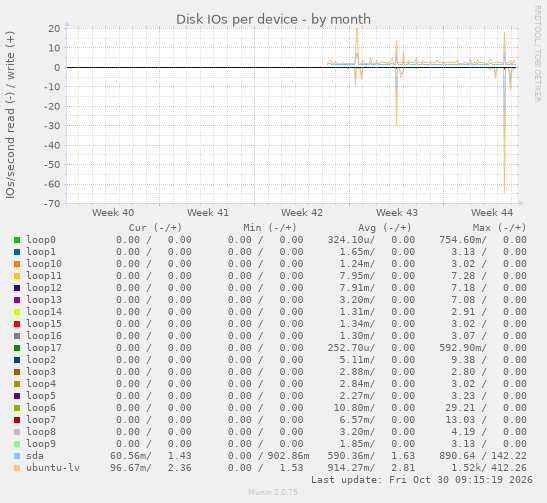The width and height of the screenshot is (547, 503).
Task: Click the sda min write value 902.86m
Action: 289,456
